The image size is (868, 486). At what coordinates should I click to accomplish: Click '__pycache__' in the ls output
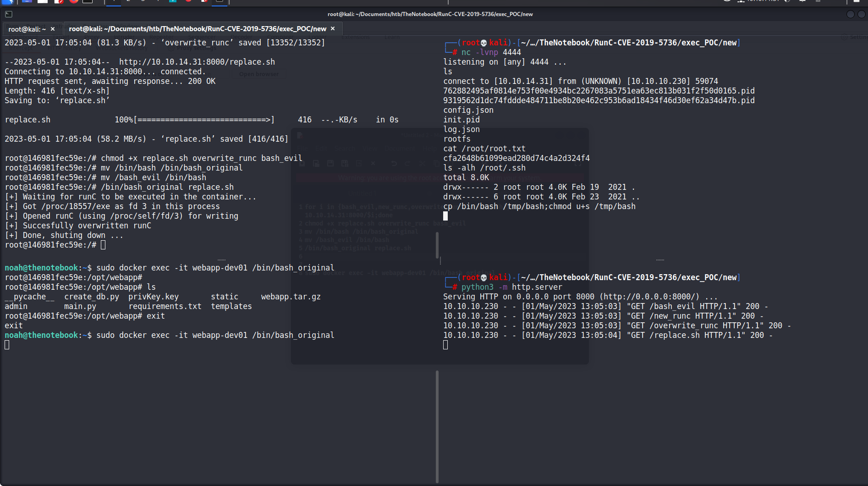click(30, 297)
